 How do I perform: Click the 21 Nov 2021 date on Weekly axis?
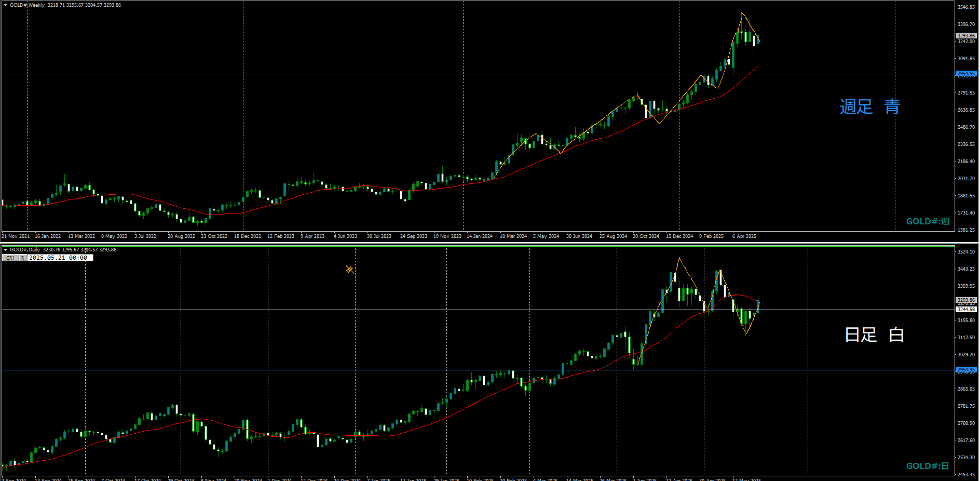click(16, 236)
